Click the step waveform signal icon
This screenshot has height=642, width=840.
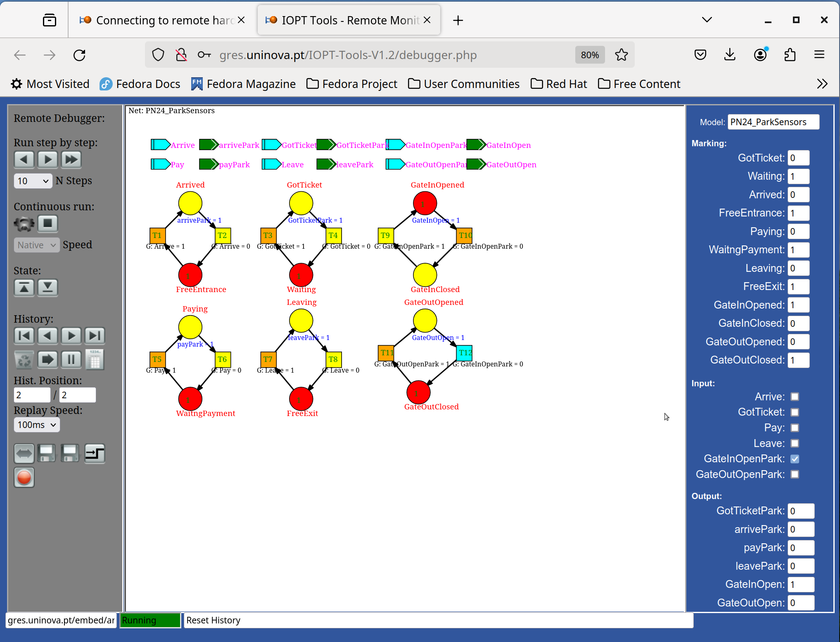95,454
